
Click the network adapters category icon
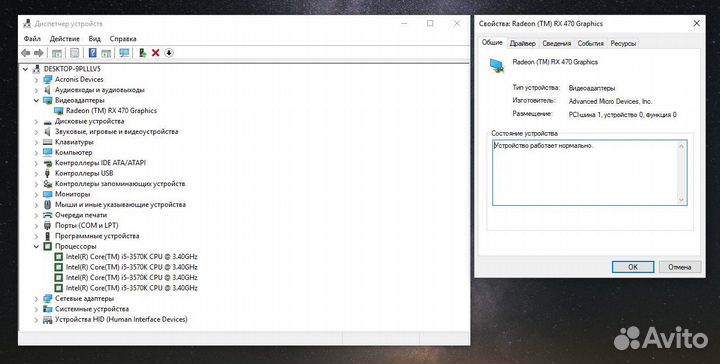[47, 299]
